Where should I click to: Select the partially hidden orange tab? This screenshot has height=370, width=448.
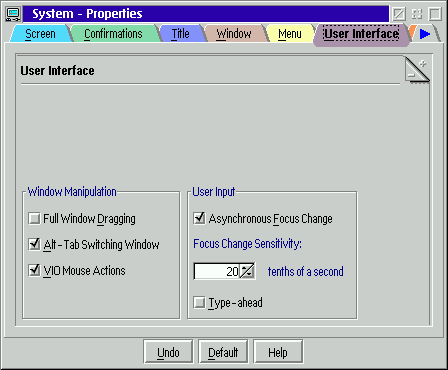pos(413,33)
